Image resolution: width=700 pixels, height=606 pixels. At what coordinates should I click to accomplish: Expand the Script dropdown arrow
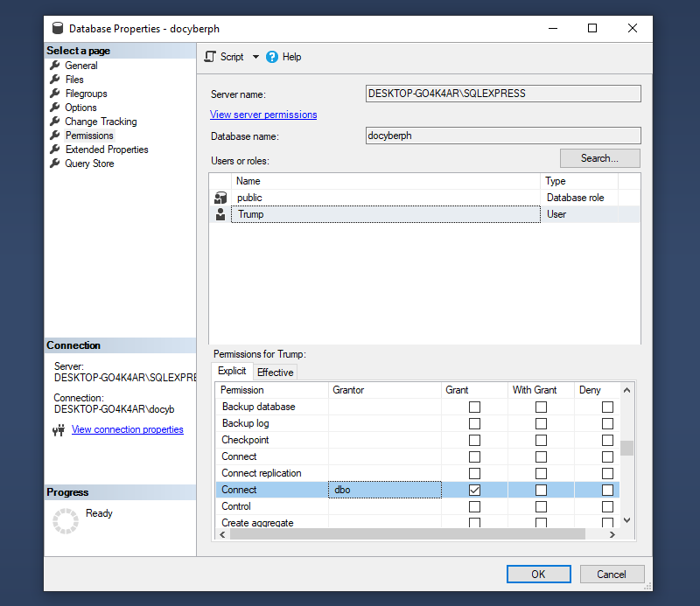point(255,57)
